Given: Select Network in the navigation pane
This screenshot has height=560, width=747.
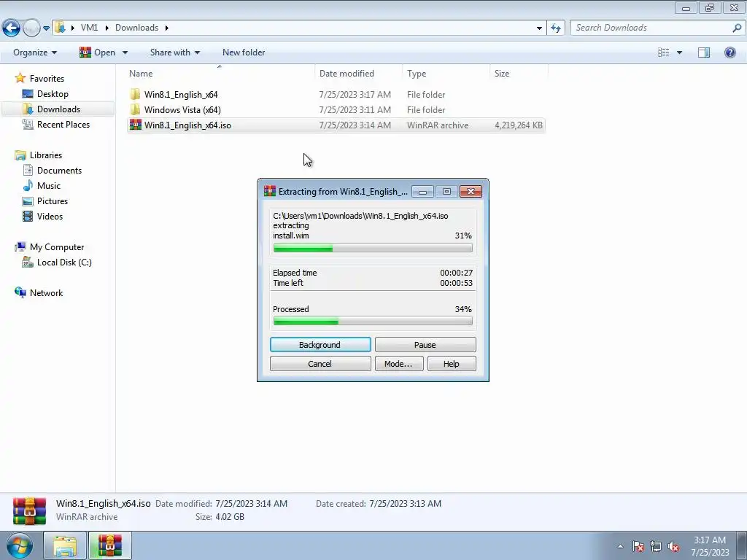Looking at the screenshot, I should click(46, 293).
